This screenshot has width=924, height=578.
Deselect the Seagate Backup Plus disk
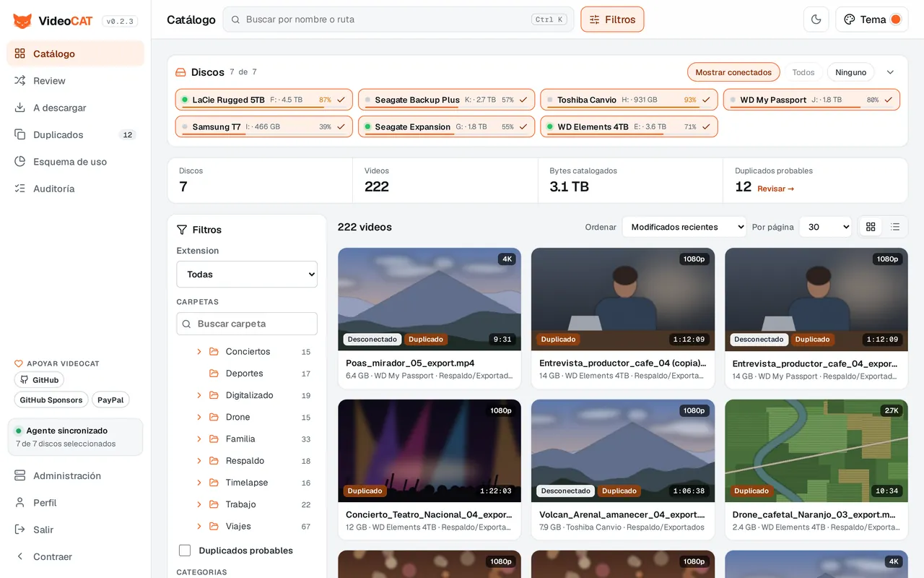[x=447, y=100]
